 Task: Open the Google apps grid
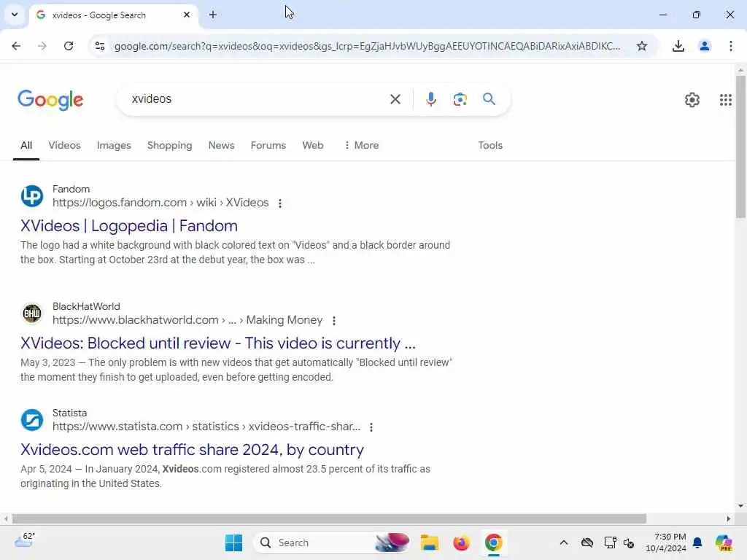click(725, 99)
